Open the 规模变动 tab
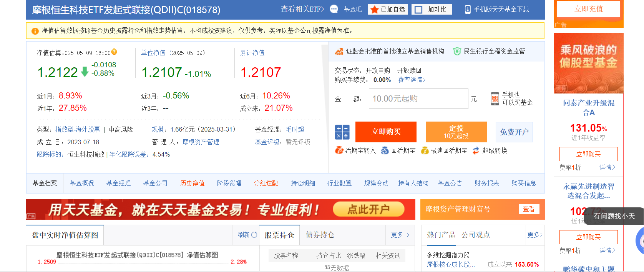Image resolution: width=644 pixels, height=272 pixels. tap(377, 183)
